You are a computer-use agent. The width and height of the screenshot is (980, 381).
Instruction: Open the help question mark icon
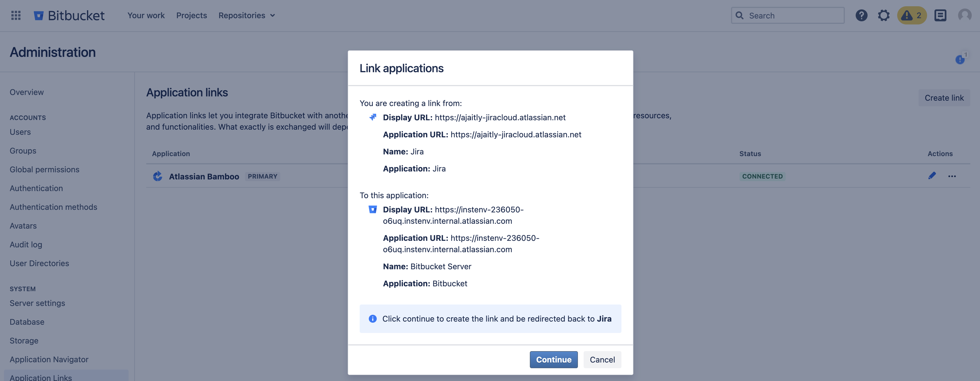(861, 15)
